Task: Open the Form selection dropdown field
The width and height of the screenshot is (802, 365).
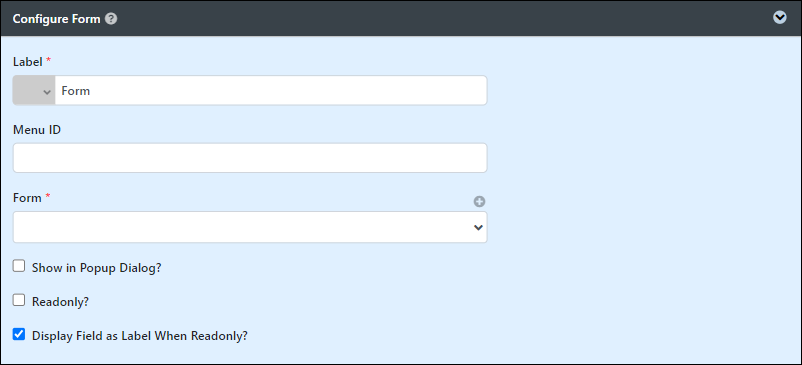Action: pos(250,227)
